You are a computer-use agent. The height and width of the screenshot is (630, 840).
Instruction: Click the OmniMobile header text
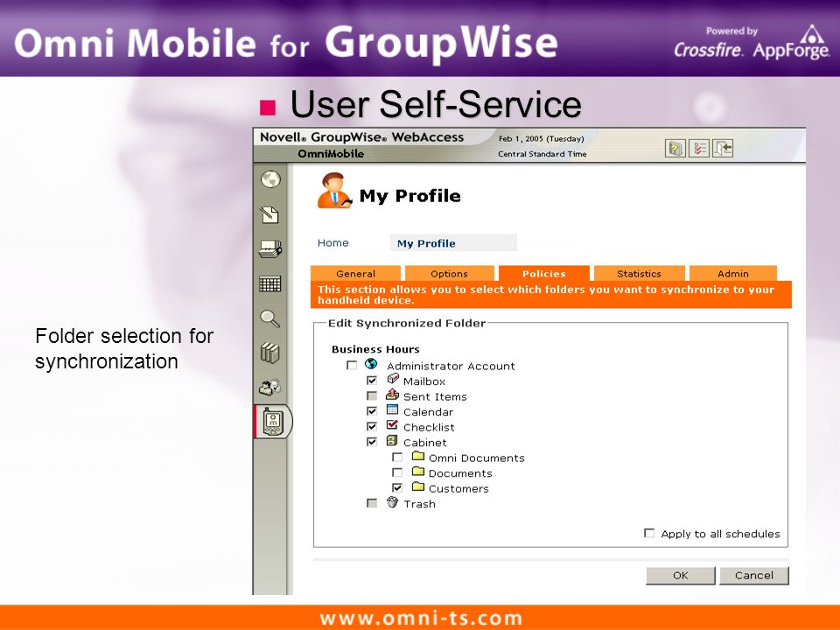pos(331,154)
